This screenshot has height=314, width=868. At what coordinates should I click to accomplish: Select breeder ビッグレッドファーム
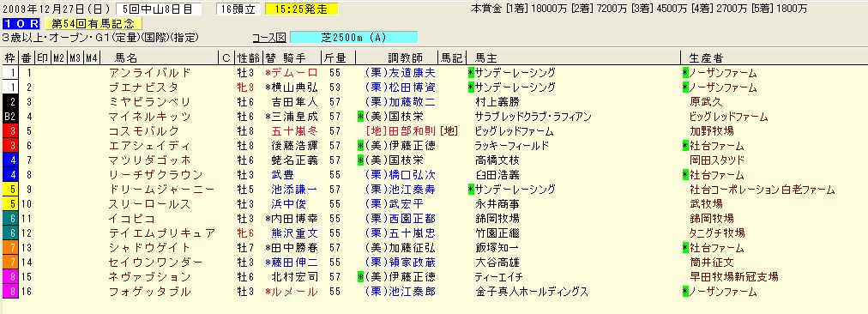pyautogui.click(x=728, y=117)
